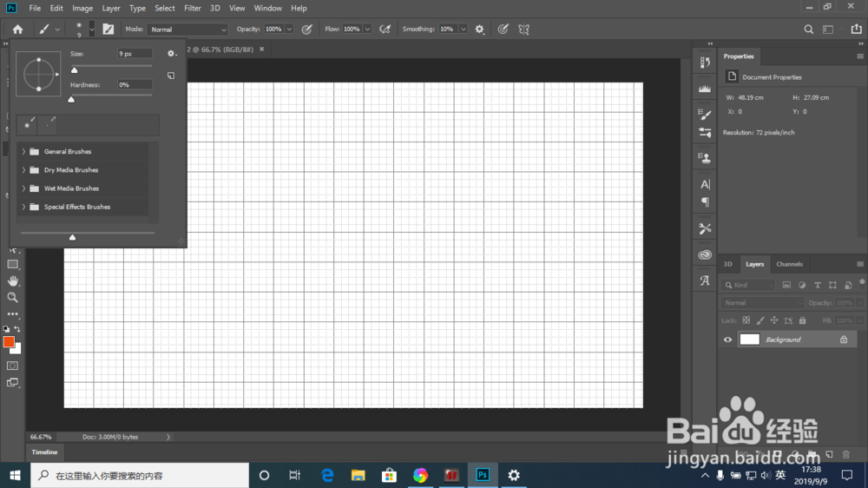Viewport: 868px width, 488px height.
Task: Click the brush Size input field
Action: pos(135,54)
